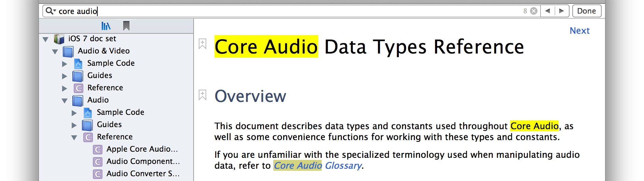Click Reference C icon under Audio
Screen dimensions: 644x181
tap(88, 137)
